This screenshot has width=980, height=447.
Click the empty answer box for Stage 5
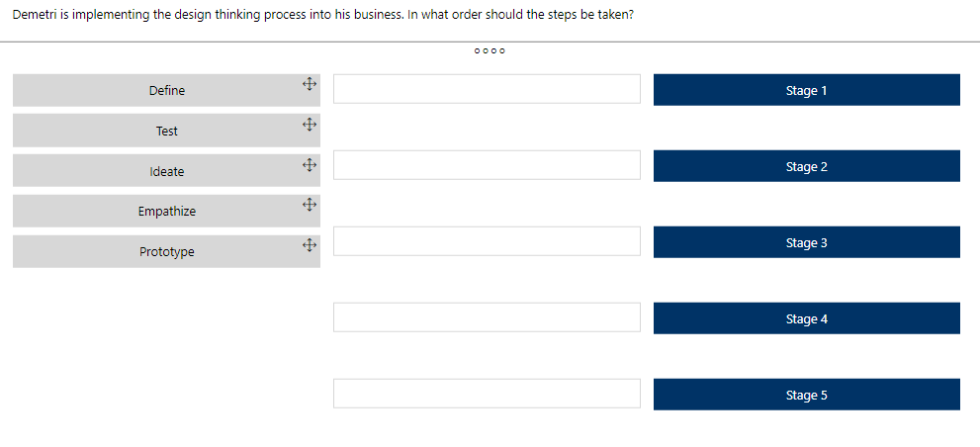coord(487,394)
